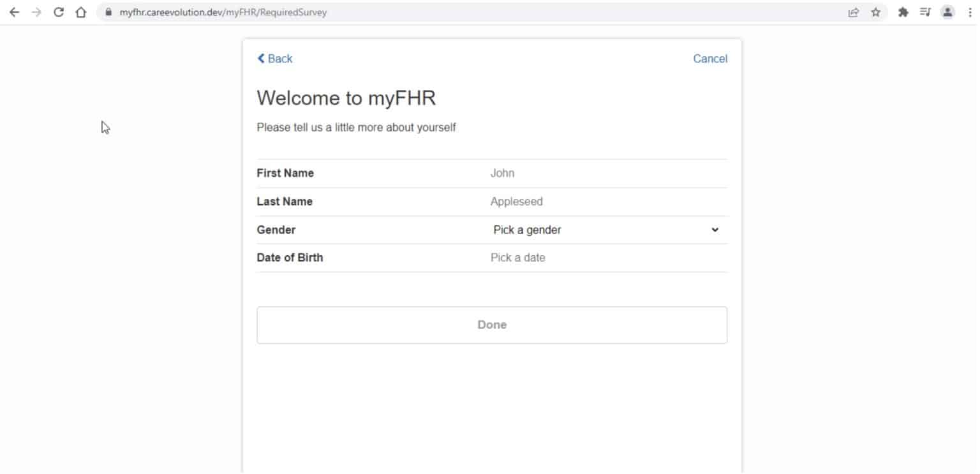
Task: Bookmark this page with the star icon
Action: pyautogui.click(x=875, y=12)
